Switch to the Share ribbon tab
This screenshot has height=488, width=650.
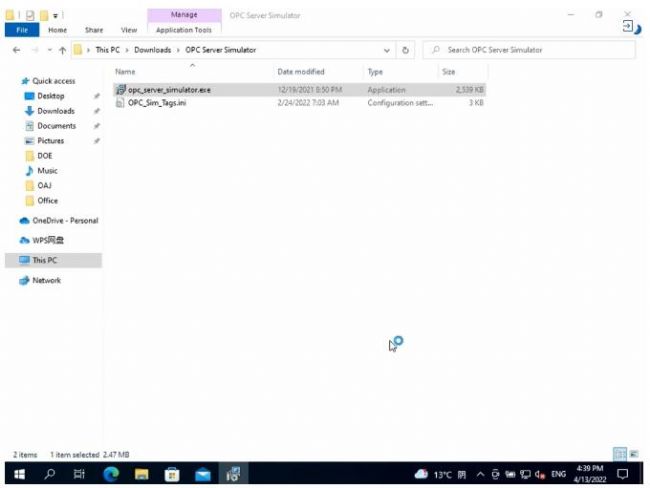point(94,30)
